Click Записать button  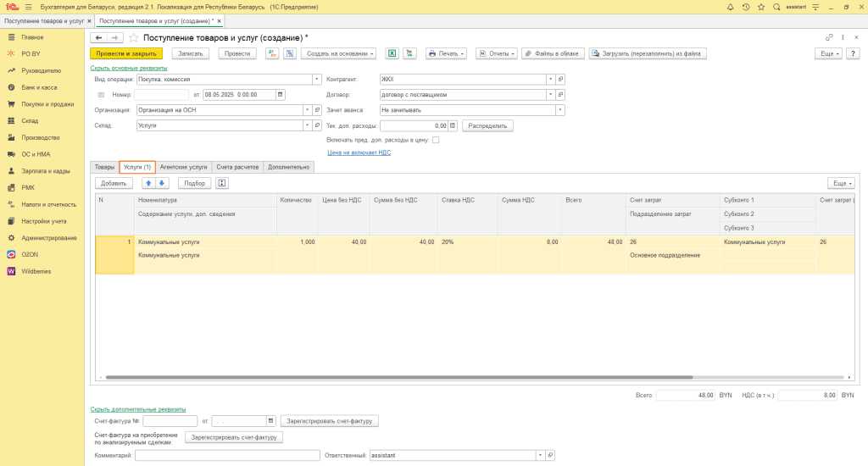[191, 53]
